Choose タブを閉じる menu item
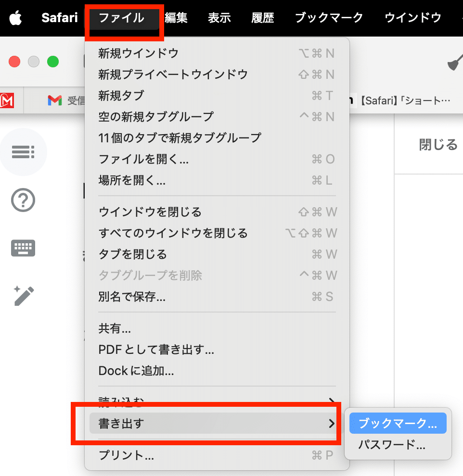Screen dimensions: 463x476 217,254
